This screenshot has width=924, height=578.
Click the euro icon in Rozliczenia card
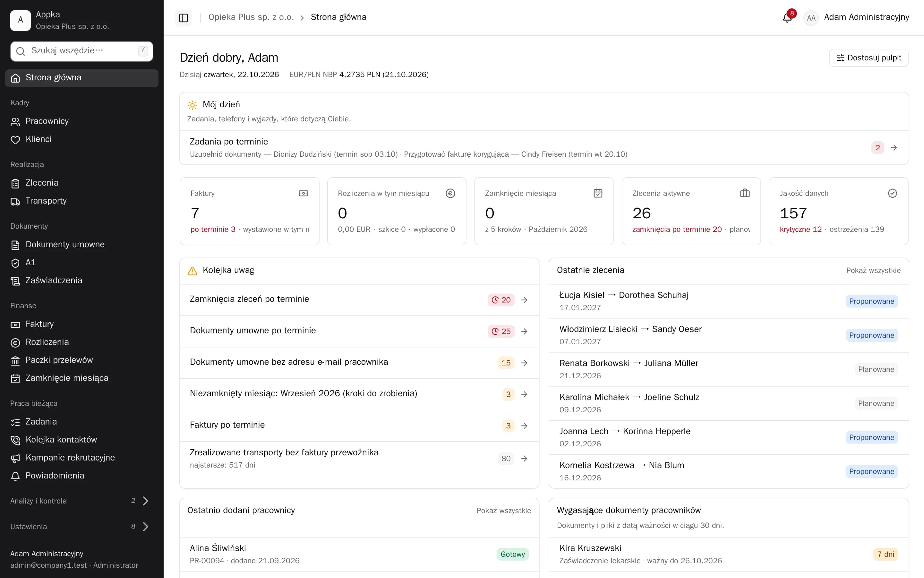(450, 193)
